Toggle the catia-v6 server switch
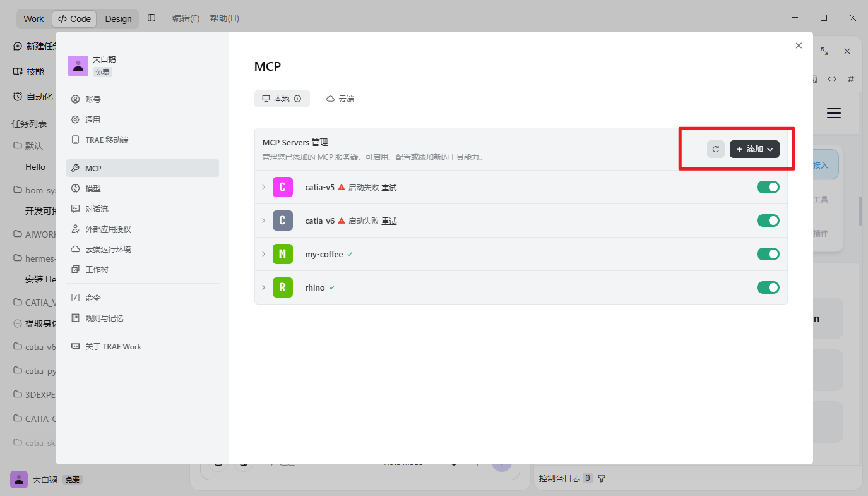This screenshot has width=868, height=496. 768,221
